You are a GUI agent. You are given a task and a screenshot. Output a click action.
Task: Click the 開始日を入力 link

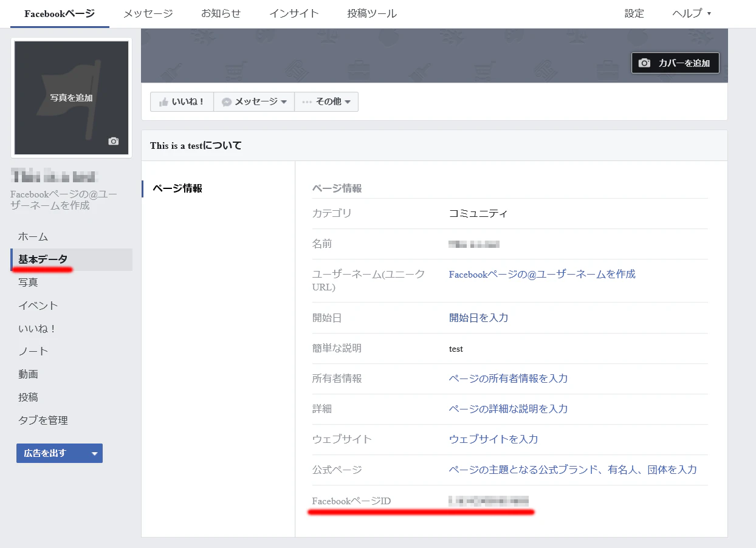[x=478, y=318]
